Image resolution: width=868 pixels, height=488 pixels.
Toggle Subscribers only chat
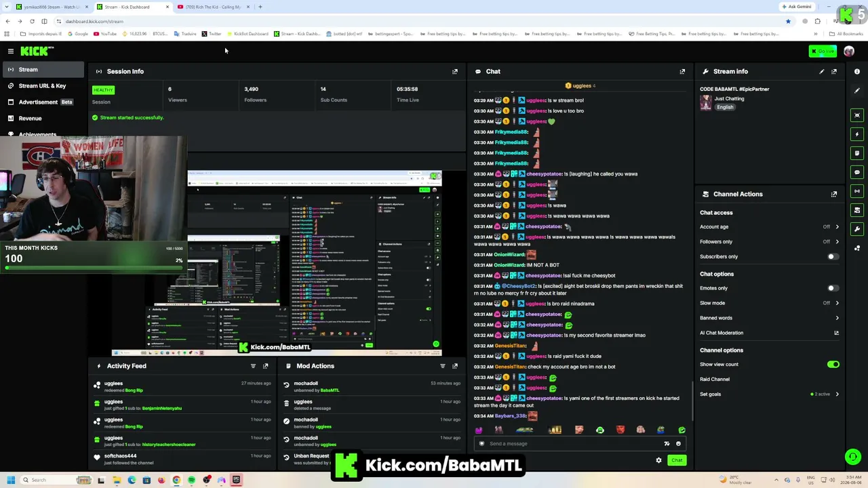(x=833, y=257)
